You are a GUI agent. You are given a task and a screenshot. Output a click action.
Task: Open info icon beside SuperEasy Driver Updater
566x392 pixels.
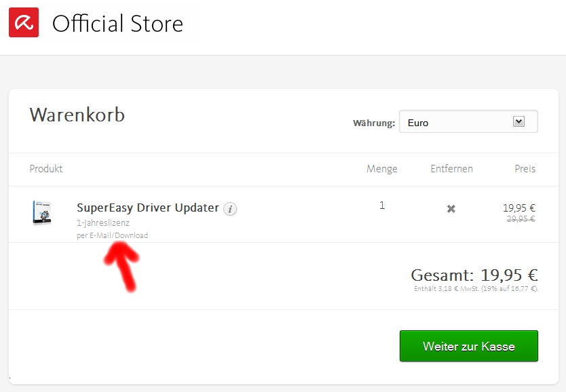tap(230, 209)
